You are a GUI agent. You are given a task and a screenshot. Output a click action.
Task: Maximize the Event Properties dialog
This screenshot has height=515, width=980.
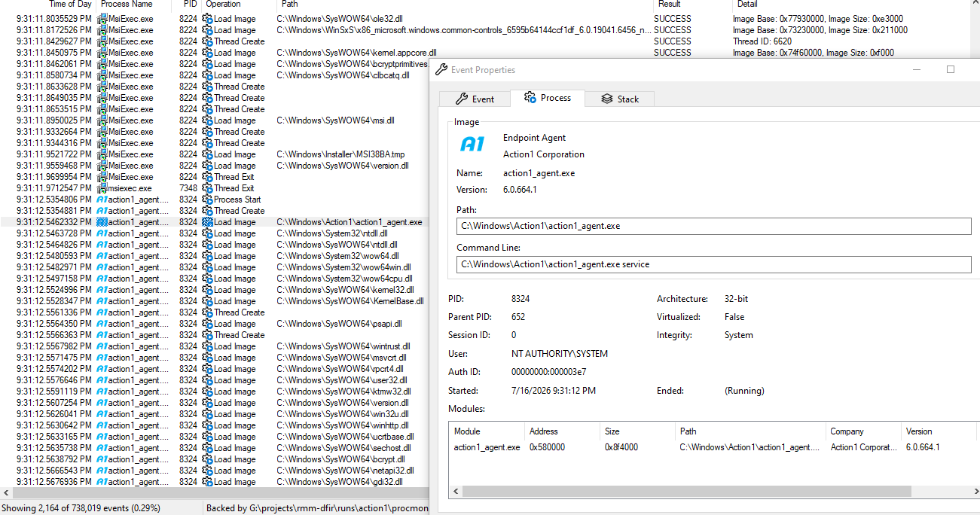coord(951,69)
